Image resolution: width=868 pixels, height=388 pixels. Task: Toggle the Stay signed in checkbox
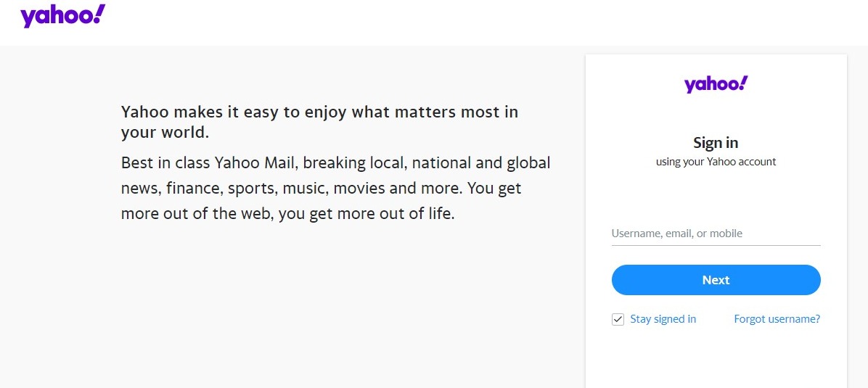point(618,319)
